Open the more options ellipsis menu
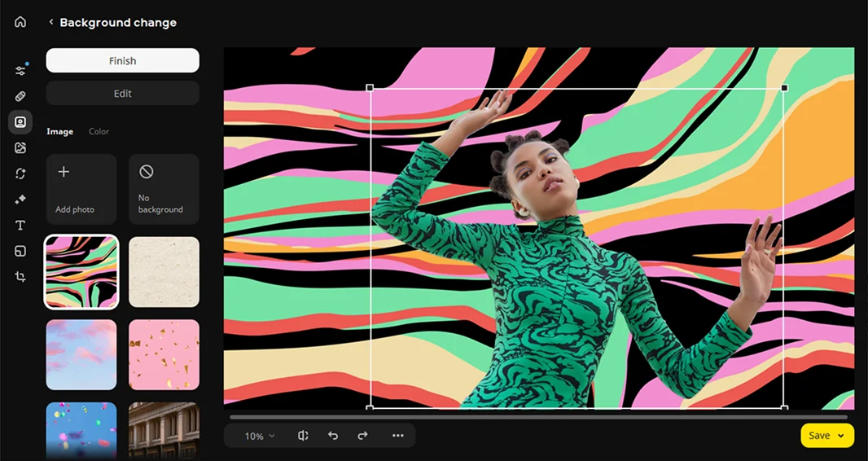This screenshot has width=868, height=461. coord(398,436)
